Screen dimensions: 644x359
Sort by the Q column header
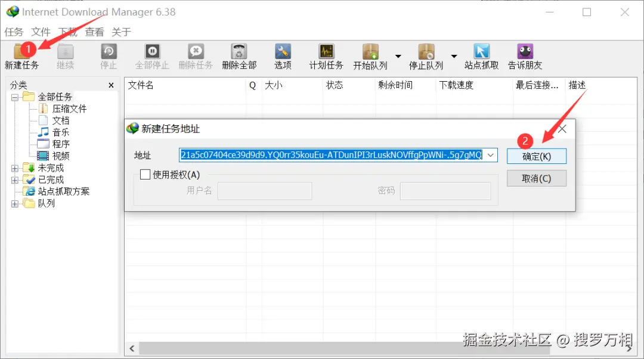click(x=254, y=85)
